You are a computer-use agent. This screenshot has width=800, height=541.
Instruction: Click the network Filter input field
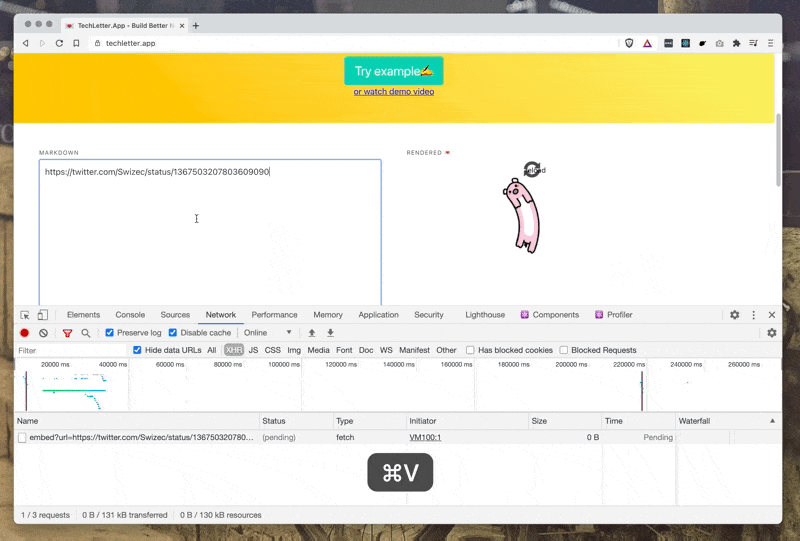[70, 351]
